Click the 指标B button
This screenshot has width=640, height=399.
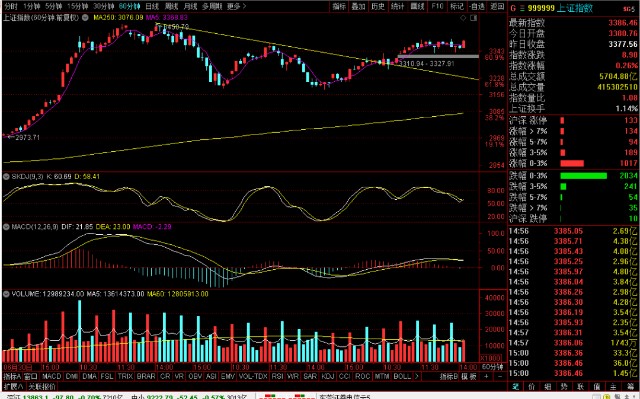pyautogui.click(x=449, y=376)
